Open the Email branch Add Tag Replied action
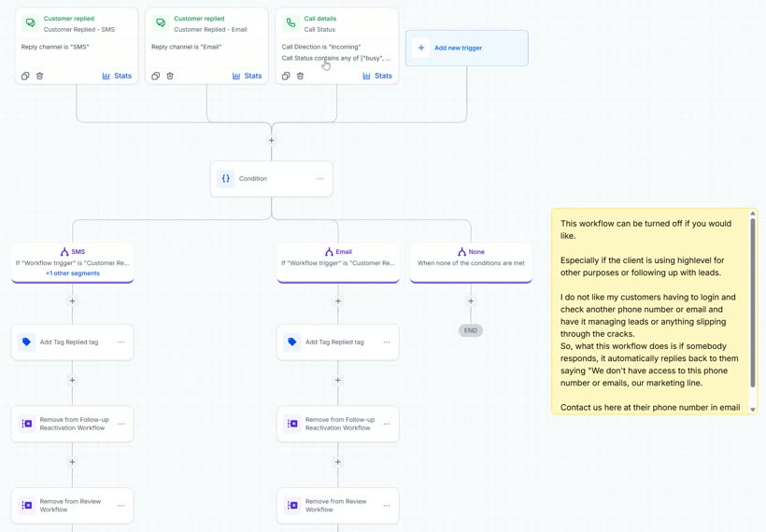 (338, 343)
